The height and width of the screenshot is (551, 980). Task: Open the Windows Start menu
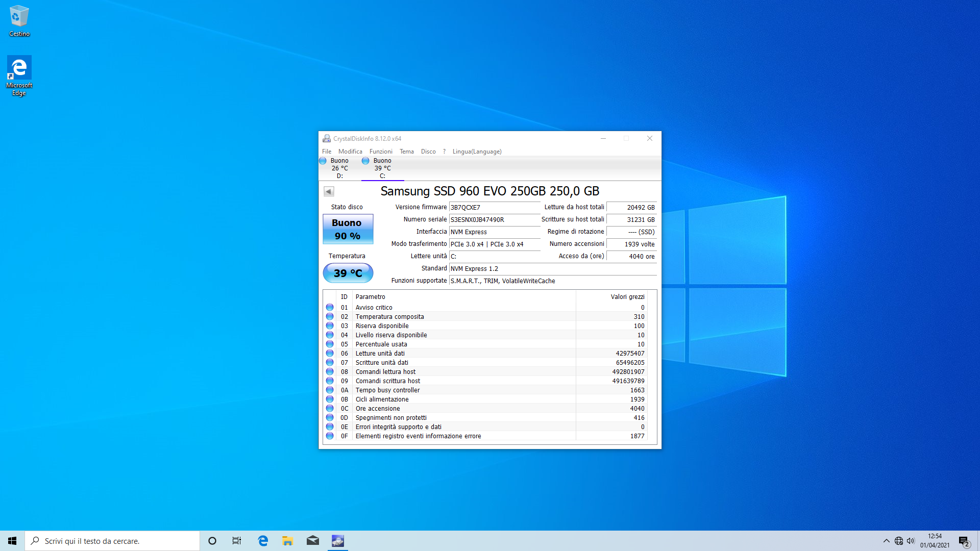coord(12,541)
